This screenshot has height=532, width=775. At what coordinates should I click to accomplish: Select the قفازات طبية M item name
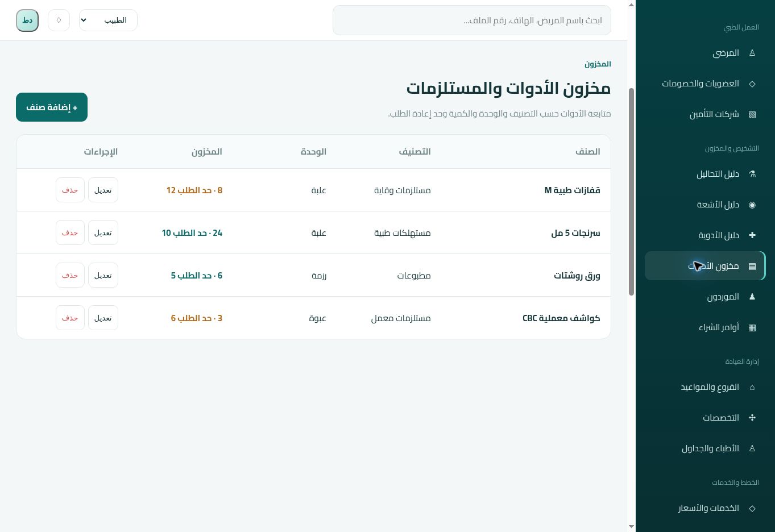coord(572,190)
